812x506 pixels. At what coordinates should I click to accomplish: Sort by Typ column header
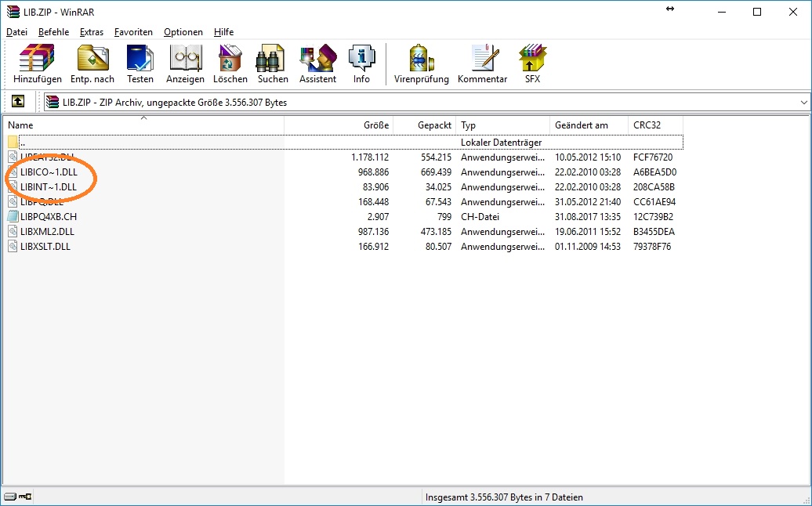point(503,125)
